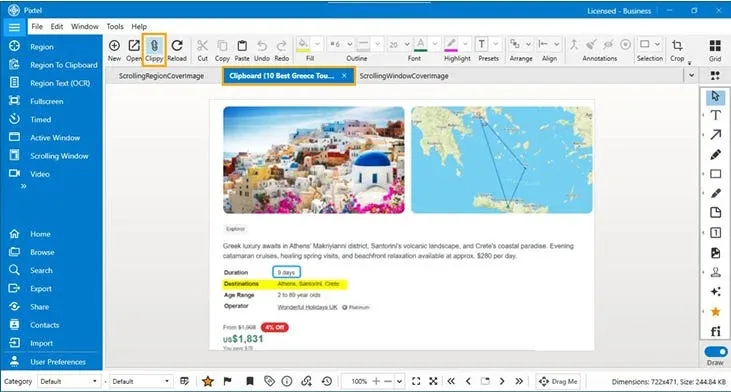
Task: Click fit-to-window fullscreen icon in bottom bar
Action: point(416,381)
